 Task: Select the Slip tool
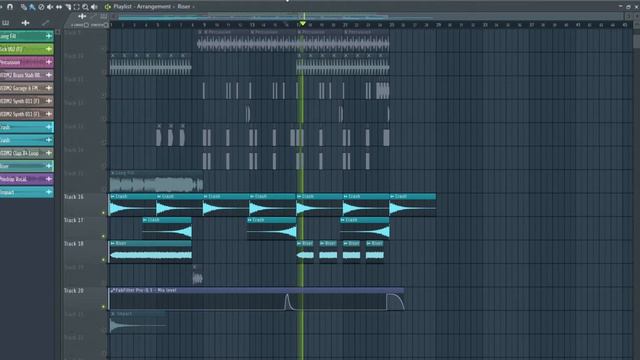click(59, 7)
